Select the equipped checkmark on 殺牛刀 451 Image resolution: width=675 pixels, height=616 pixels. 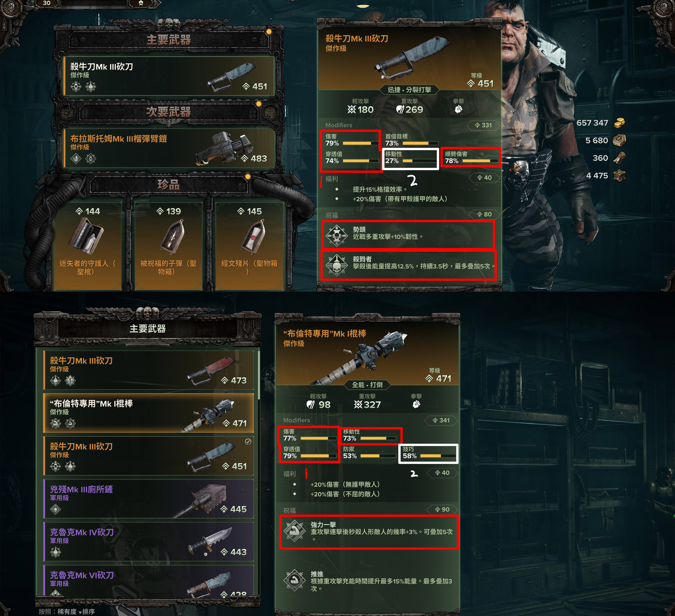248,441
